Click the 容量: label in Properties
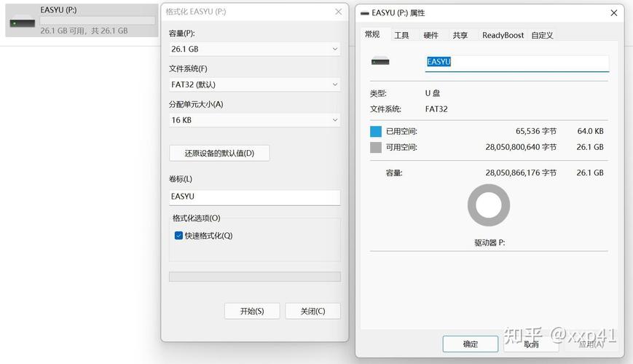This screenshot has width=633, height=364. click(x=394, y=173)
